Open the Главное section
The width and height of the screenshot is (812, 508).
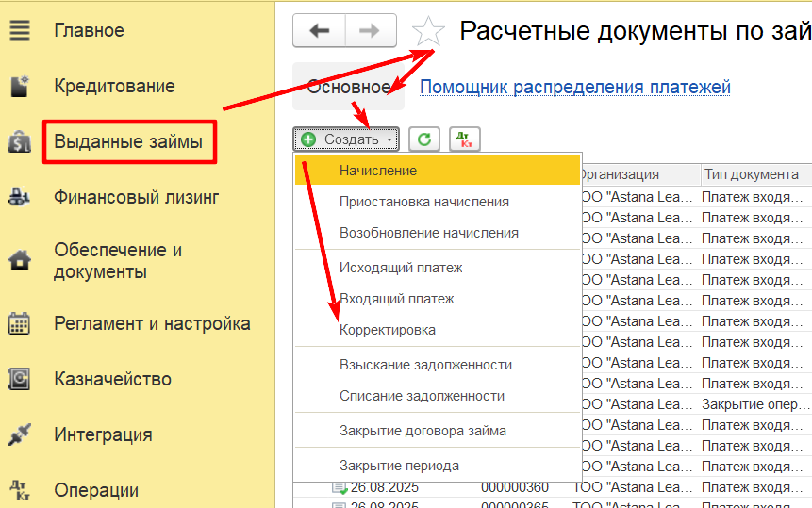(x=89, y=30)
